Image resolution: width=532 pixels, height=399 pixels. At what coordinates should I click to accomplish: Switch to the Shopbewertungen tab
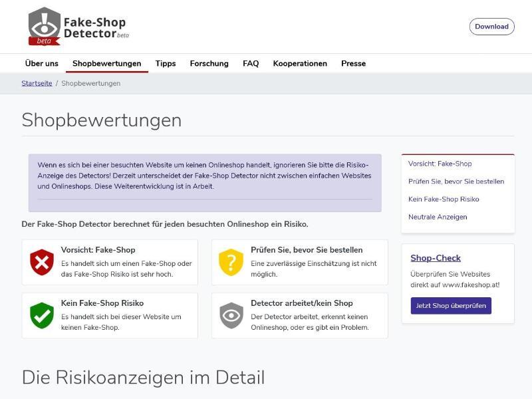(x=107, y=63)
